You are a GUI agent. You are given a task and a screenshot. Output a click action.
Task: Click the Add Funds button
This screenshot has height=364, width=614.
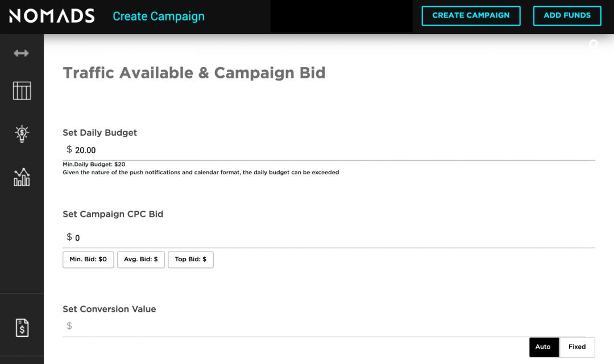(x=567, y=16)
